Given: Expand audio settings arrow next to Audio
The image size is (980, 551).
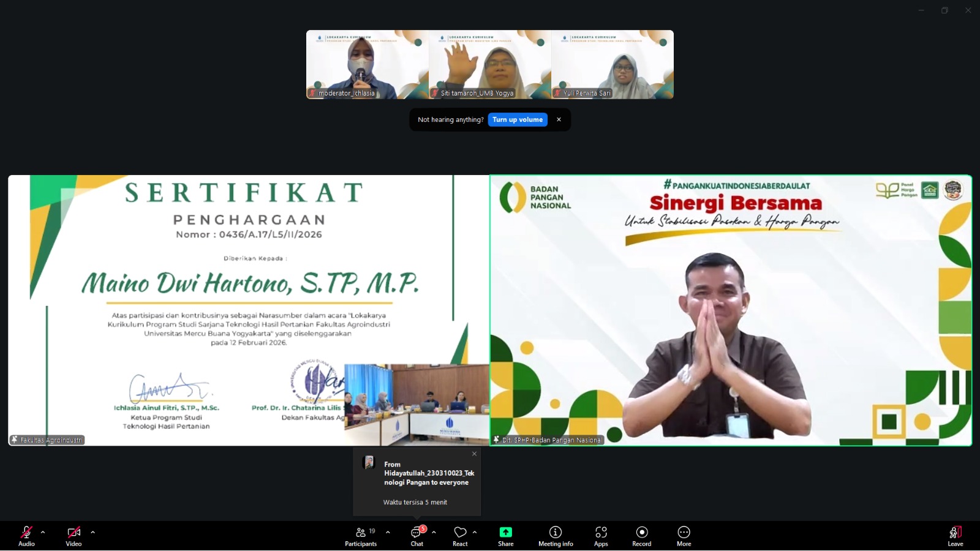Looking at the screenshot, I should pyautogui.click(x=43, y=532).
